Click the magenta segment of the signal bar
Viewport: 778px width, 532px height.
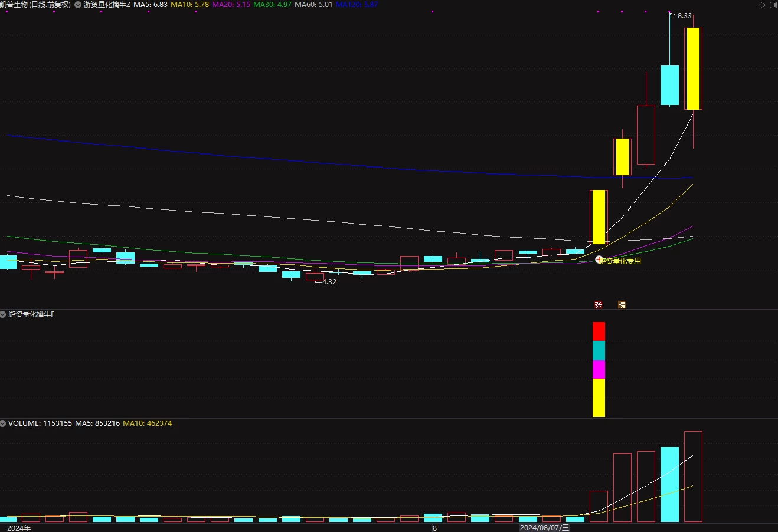click(599, 369)
